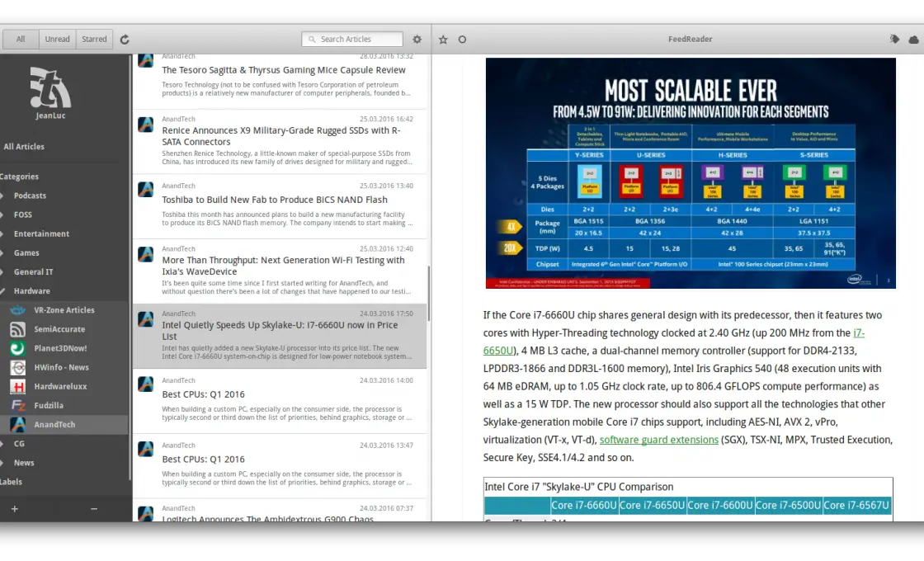Toggle the read/unread circle icon
Viewport: 924px width, 561px height.
462,40
